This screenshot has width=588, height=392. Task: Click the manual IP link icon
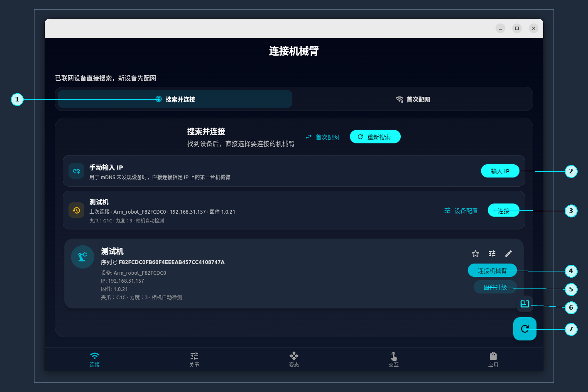point(76,171)
